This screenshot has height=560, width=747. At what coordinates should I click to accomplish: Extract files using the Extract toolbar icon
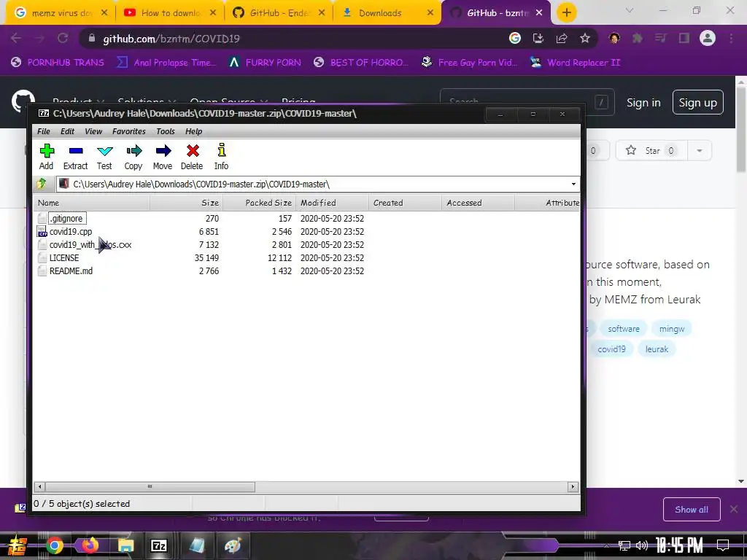click(x=75, y=157)
